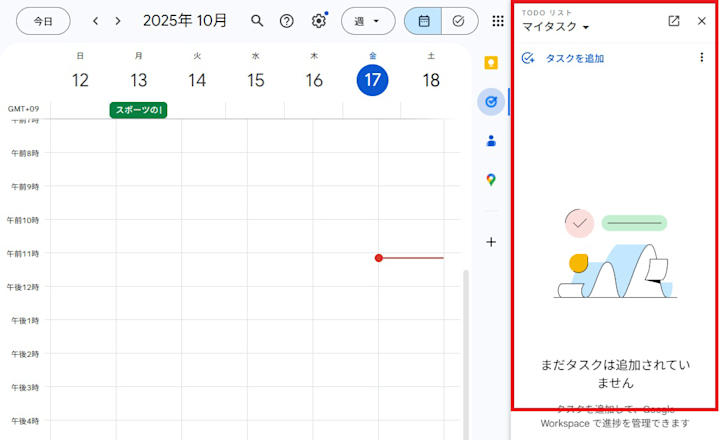Open Google Maps in side panel
Image resolution: width=720 pixels, height=440 pixels.
(491, 180)
